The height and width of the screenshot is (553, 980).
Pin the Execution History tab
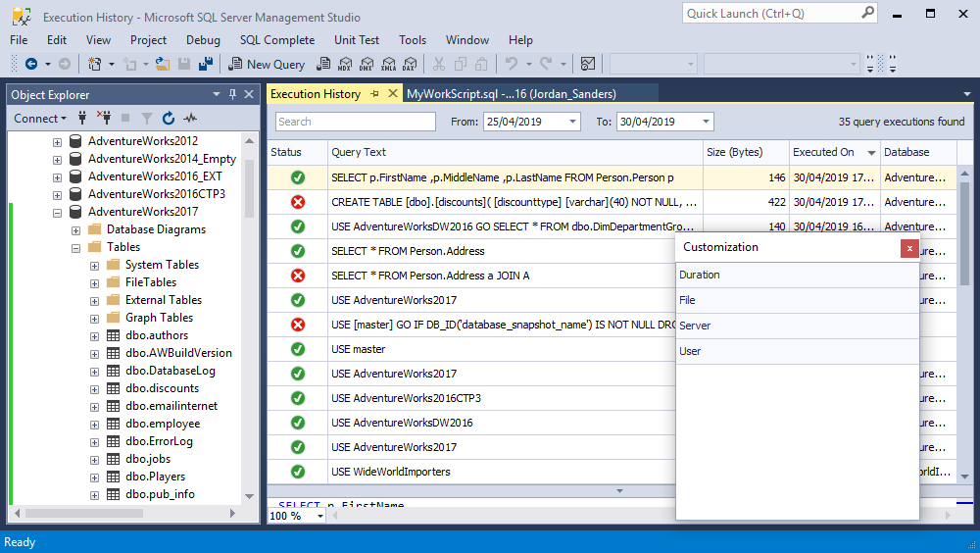[374, 94]
